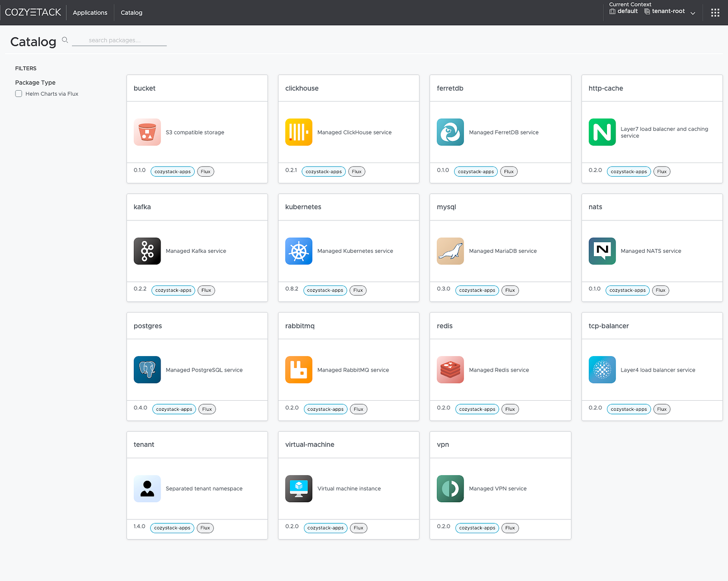This screenshot has width=728, height=581.
Task: Click version 0.8.2 on kubernetes card
Action: pos(292,289)
